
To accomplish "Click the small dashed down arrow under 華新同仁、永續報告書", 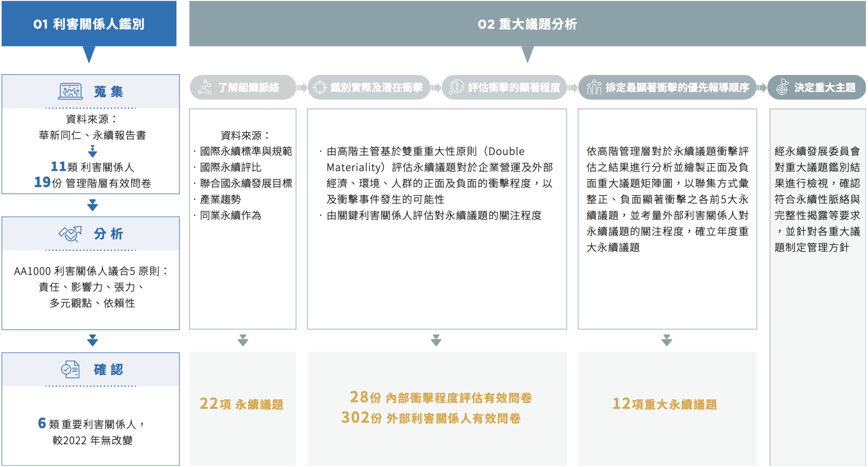I will (93, 151).
